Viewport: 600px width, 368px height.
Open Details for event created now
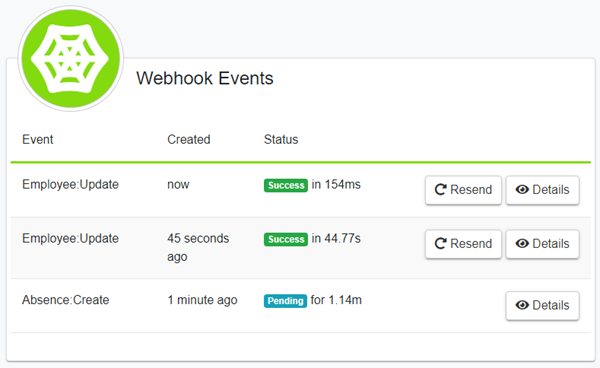tap(542, 190)
